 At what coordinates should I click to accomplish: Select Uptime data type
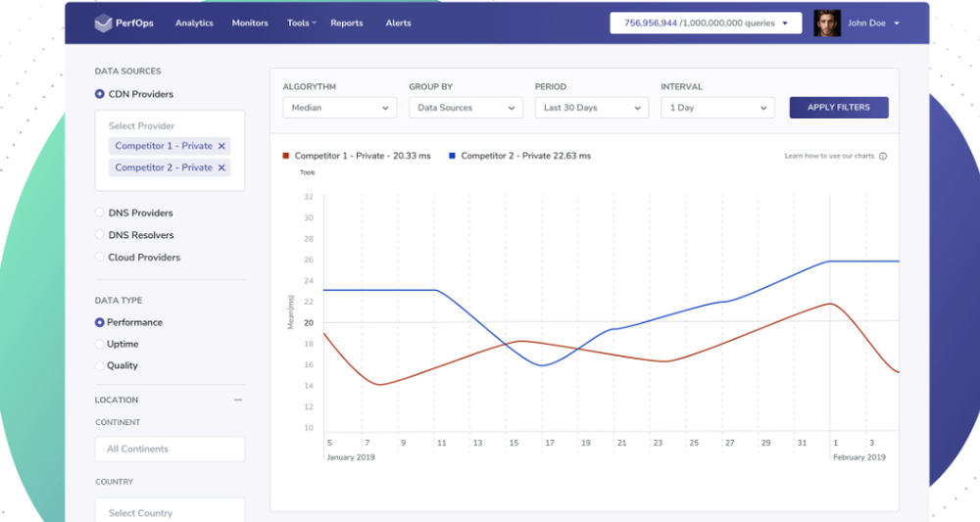(99, 344)
